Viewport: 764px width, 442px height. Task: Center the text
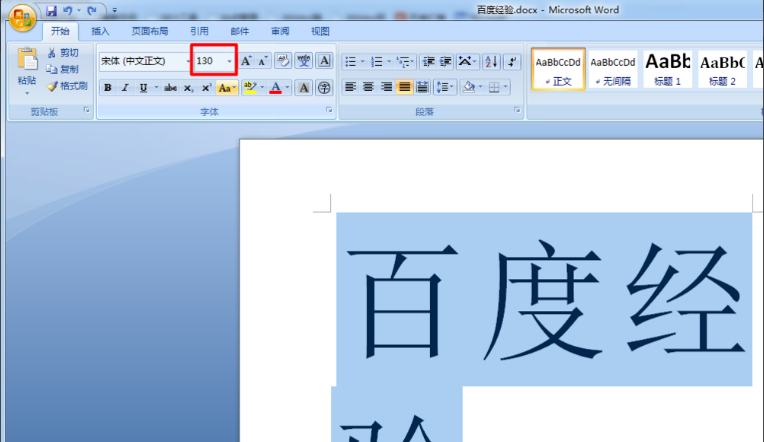click(x=368, y=87)
